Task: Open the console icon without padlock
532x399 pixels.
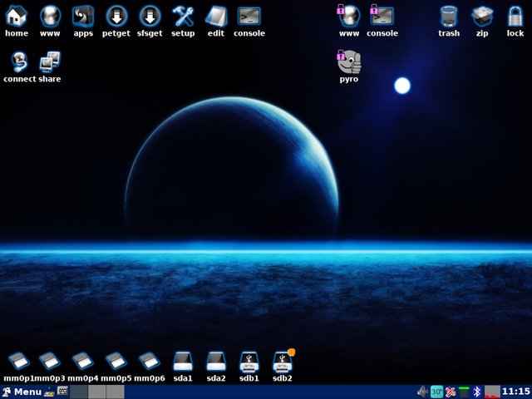Action: click(x=249, y=16)
